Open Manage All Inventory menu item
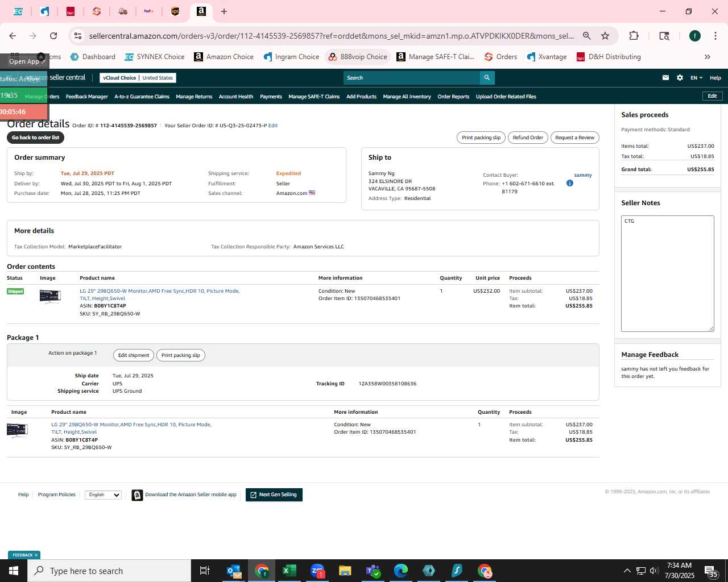 [407, 97]
